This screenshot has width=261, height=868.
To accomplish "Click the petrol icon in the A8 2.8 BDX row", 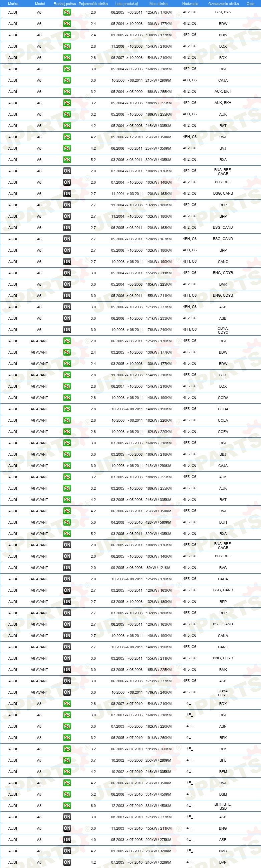I will (67, 704).
